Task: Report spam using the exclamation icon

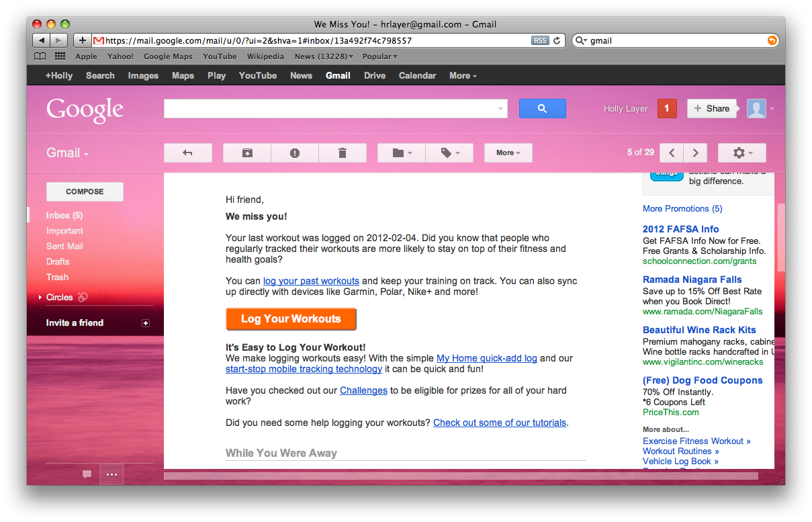Action: coord(295,153)
